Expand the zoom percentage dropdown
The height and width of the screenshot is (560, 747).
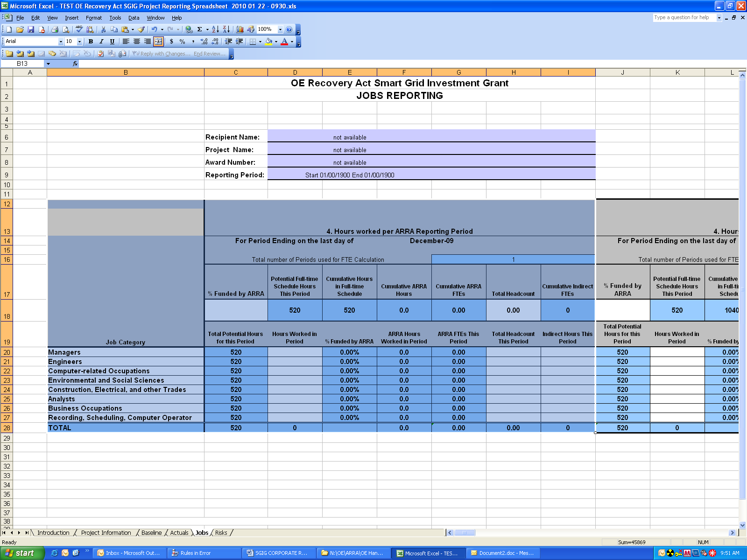tap(280, 29)
